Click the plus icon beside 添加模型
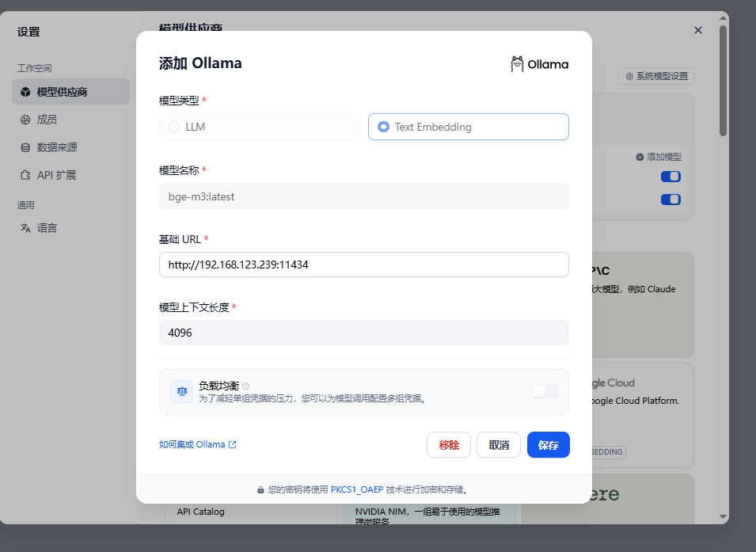 click(640, 157)
